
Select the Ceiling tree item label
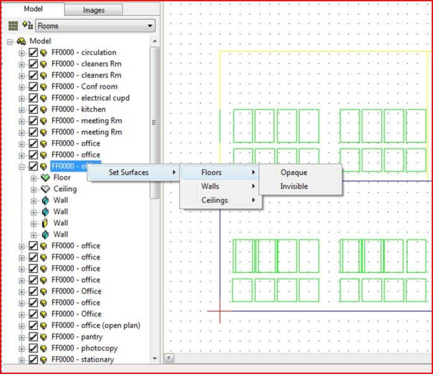pyautogui.click(x=65, y=189)
